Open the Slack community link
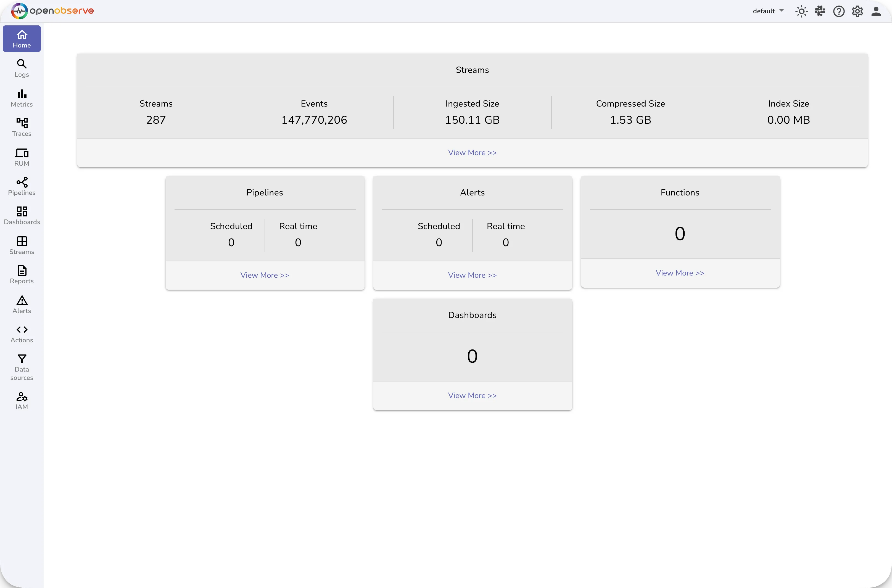The width and height of the screenshot is (892, 588). pyautogui.click(x=820, y=11)
